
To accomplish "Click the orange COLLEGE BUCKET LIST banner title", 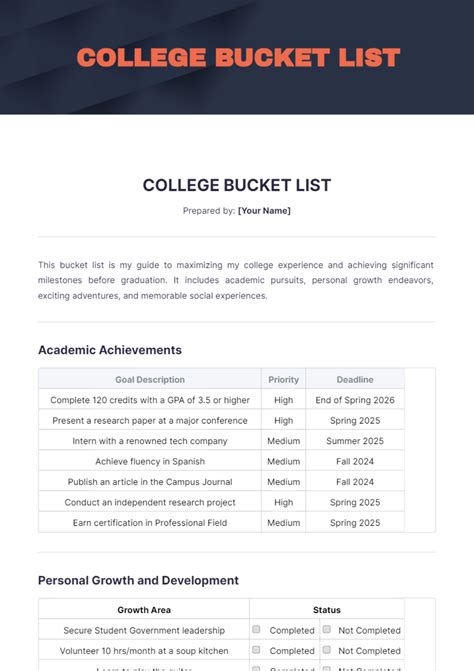I will (238, 58).
